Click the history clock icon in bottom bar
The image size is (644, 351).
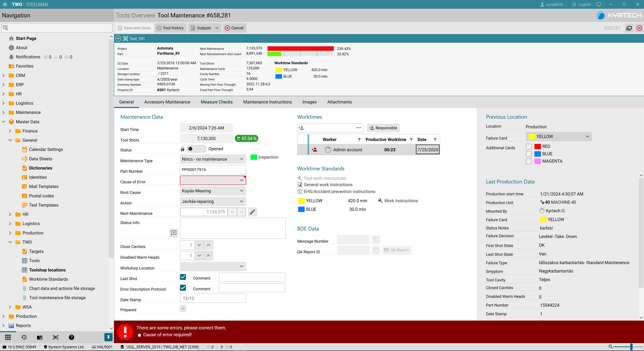[x=24, y=337]
